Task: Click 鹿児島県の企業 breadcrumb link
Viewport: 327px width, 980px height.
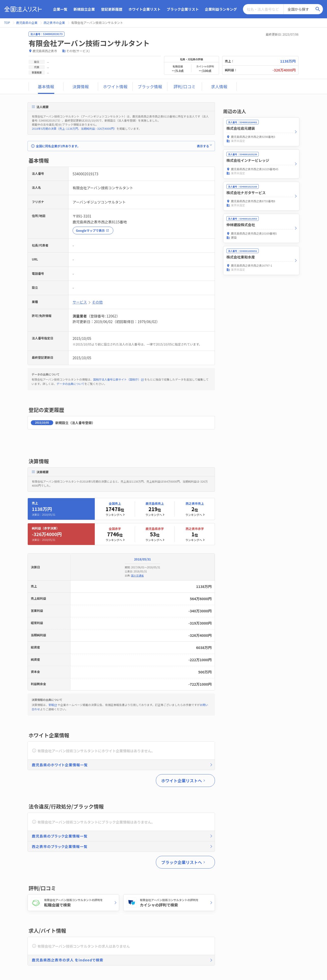Action: click(27, 23)
